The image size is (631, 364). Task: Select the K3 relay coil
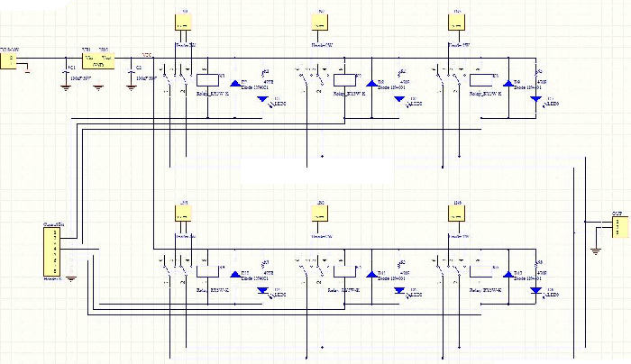[x=480, y=80]
